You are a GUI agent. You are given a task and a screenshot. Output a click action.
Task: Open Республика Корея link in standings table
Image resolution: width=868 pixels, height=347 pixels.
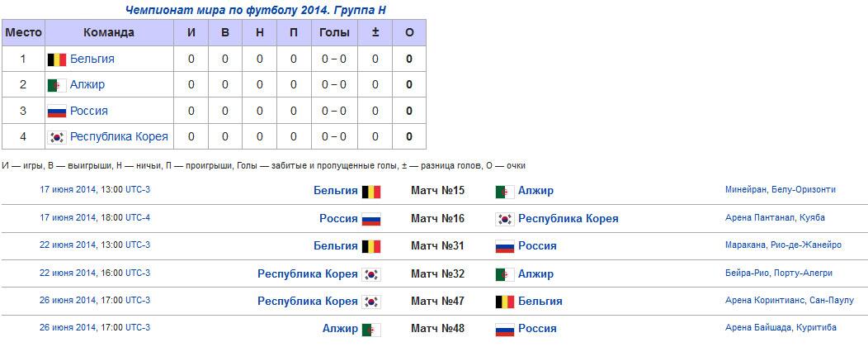point(119,136)
